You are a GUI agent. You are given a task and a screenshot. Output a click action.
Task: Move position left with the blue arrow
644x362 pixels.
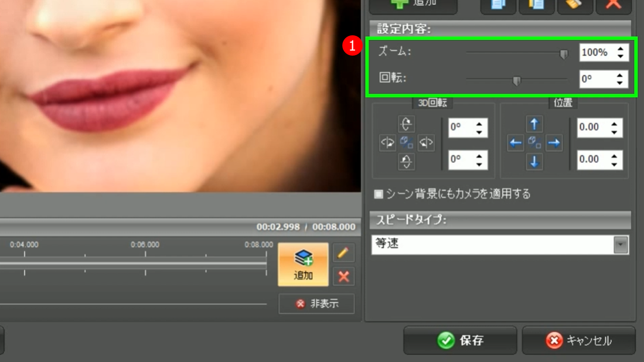click(x=515, y=143)
